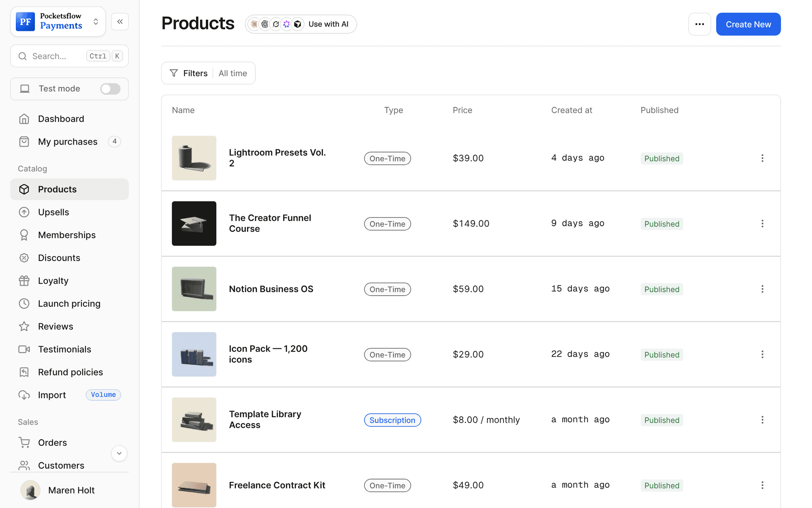Open Dashboard from the sidebar
This screenshot has height=508, width=812.
(69, 119)
